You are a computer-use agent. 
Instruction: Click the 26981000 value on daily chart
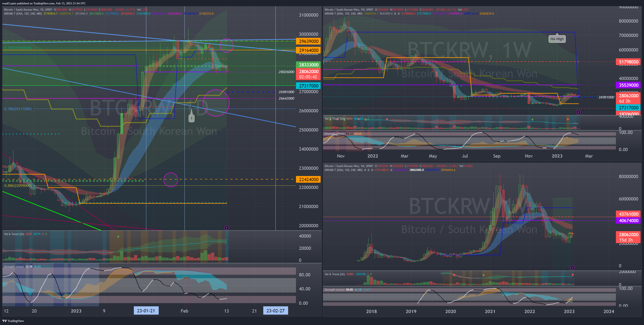(286, 92)
